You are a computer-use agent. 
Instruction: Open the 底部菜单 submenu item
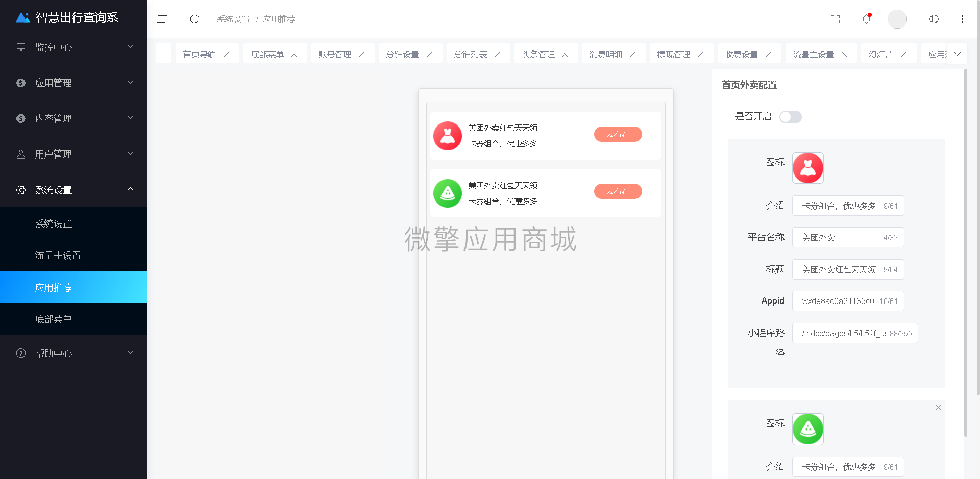coord(73,319)
